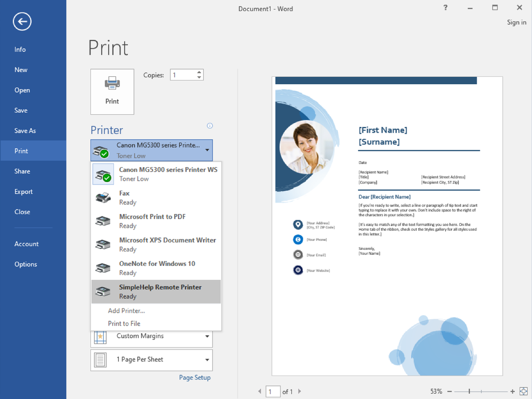The width and height of the screenshot is (532, 399).
Task: Click the Zoom to Page icon
Action: pyautogui.click(x=524, y=391)
